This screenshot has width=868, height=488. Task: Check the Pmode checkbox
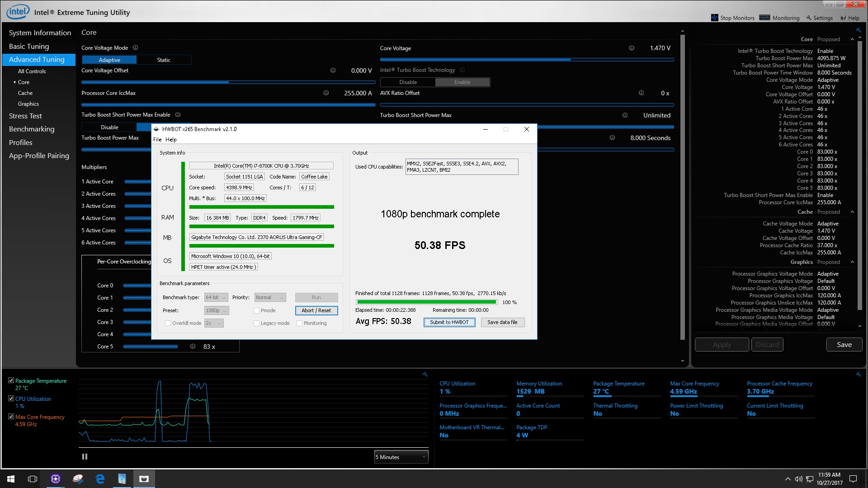point(257,310)
